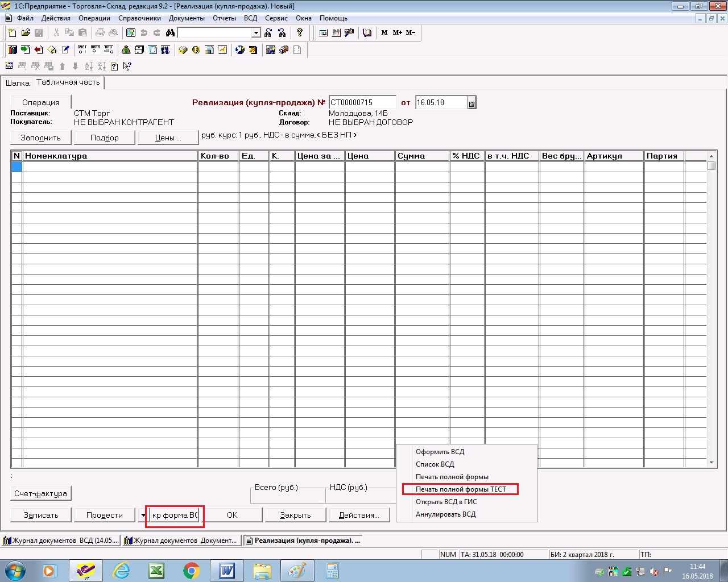Click the New row icon in third toolbar
Viewport: 728px width, 582px height.
(10, 66)
